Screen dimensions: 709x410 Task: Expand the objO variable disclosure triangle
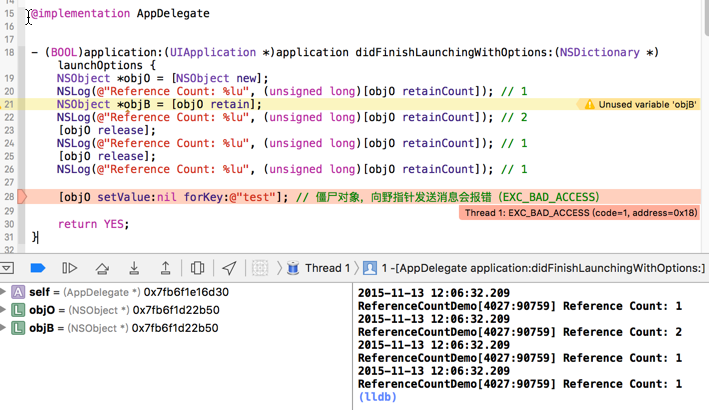[5, 310]
